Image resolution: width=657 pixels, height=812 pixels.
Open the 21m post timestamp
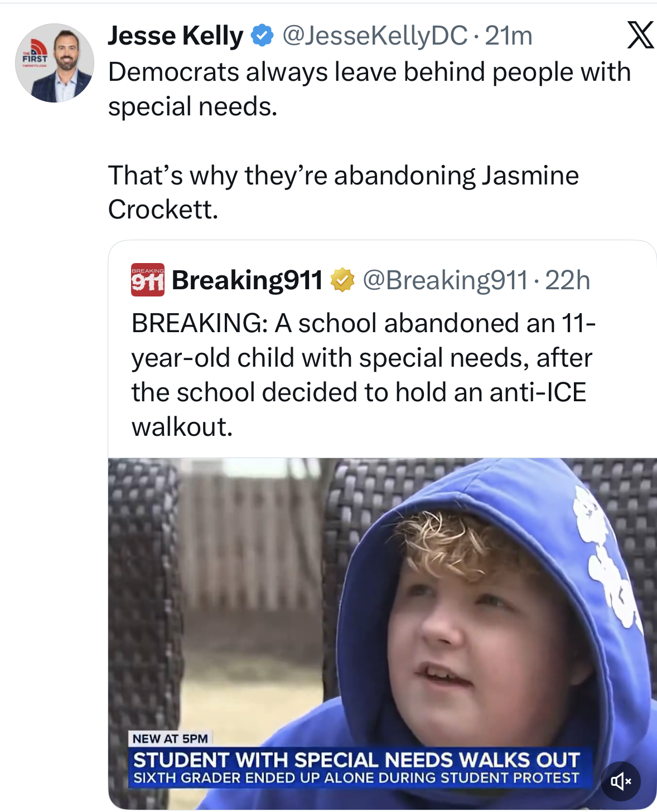point(508,36)
